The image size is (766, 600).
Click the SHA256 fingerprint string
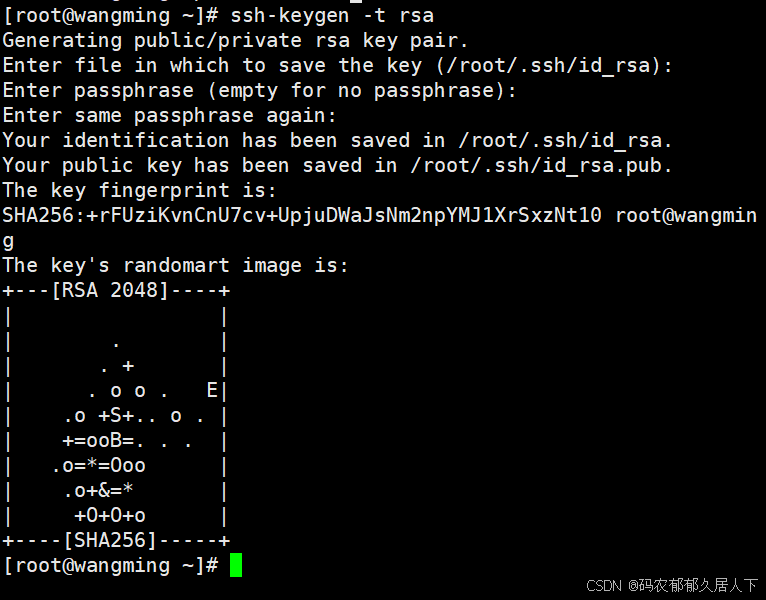(302, 216)
